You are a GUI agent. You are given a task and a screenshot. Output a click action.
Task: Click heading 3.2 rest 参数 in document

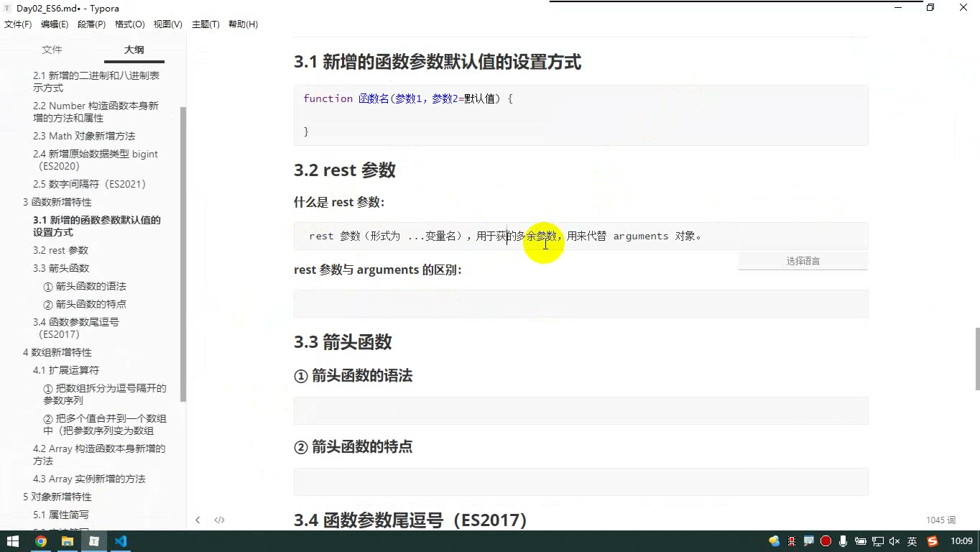(x=345, y=170)
